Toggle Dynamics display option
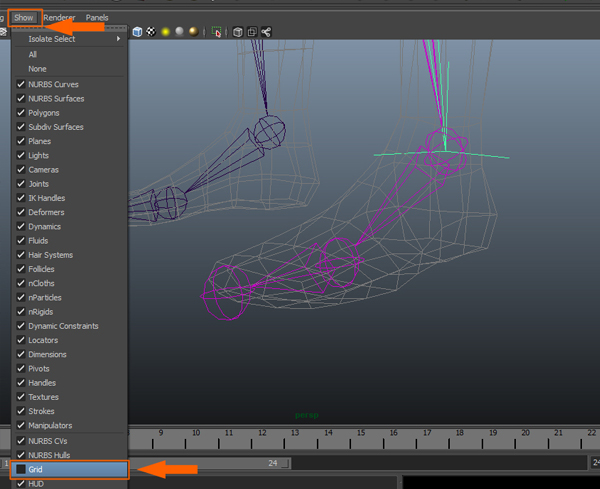 coord(69,227)
